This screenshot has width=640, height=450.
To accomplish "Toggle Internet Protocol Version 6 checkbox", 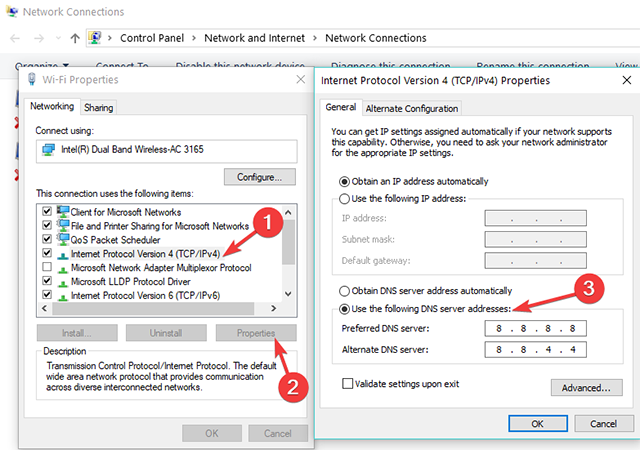I will click(x=47, y=295).
